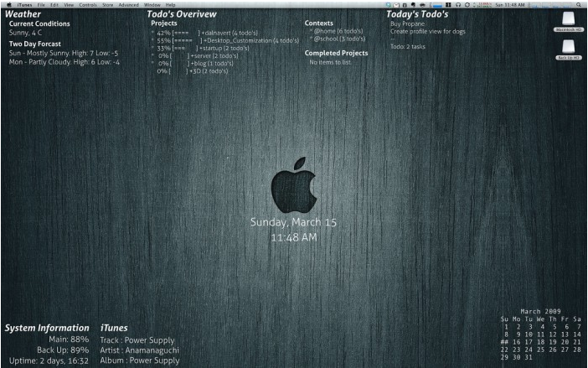Click 'Back Up: 89%' disk usage
588x368 pixels.
pyautogui.click(x=63, y=350)
